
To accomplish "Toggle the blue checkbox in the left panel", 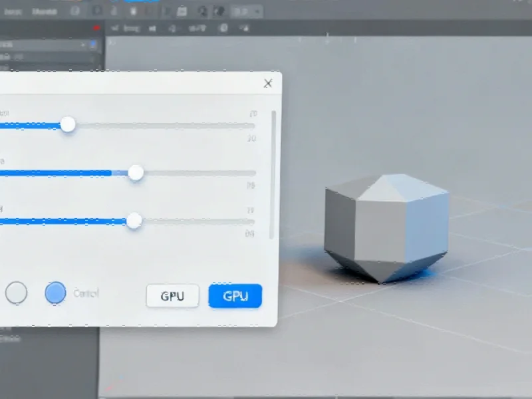I will (93, 45).
